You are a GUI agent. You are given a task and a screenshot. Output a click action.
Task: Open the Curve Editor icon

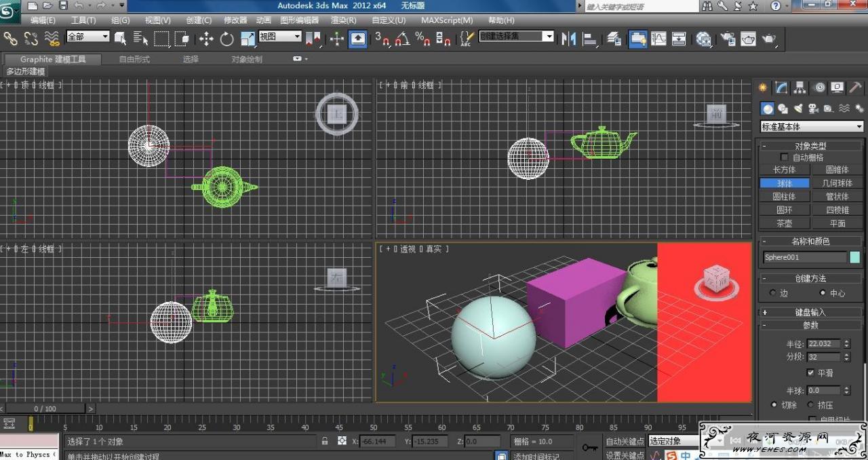tap(658, 39)
